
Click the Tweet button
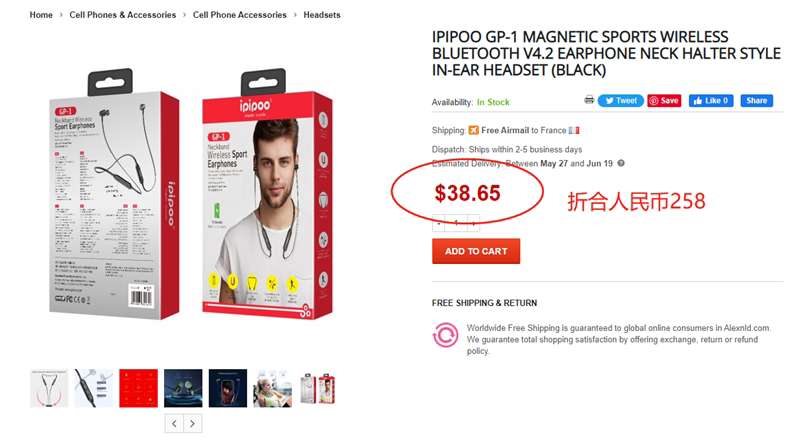click(621, 101)
